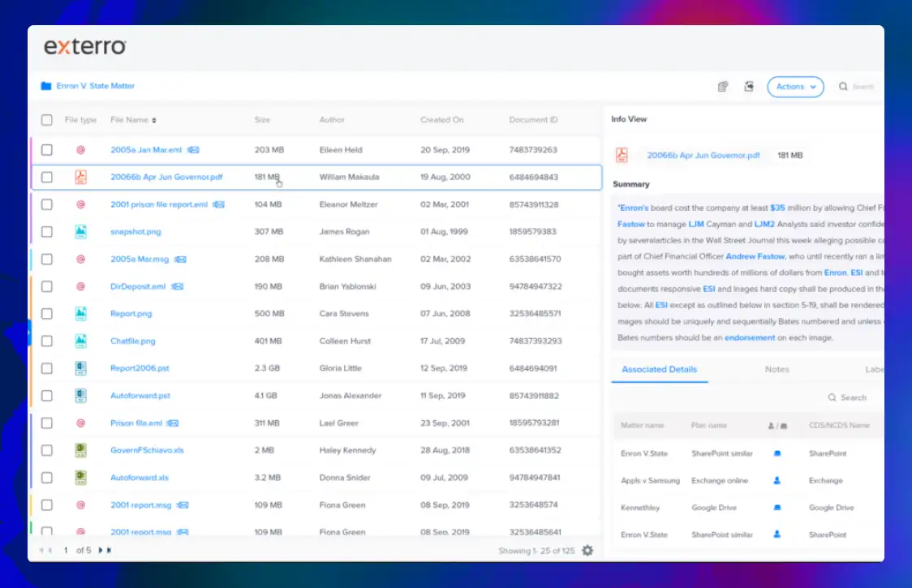Click the image icon for Chatfile.png
Viewport: 912px width, 588px height.
(x=81, y=341)
